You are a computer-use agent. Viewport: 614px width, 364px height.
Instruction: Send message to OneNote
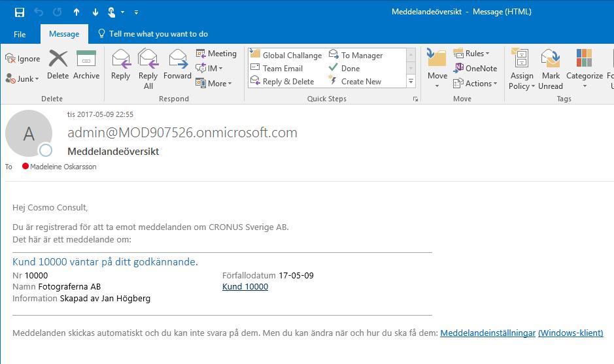[x=475, y=68]
